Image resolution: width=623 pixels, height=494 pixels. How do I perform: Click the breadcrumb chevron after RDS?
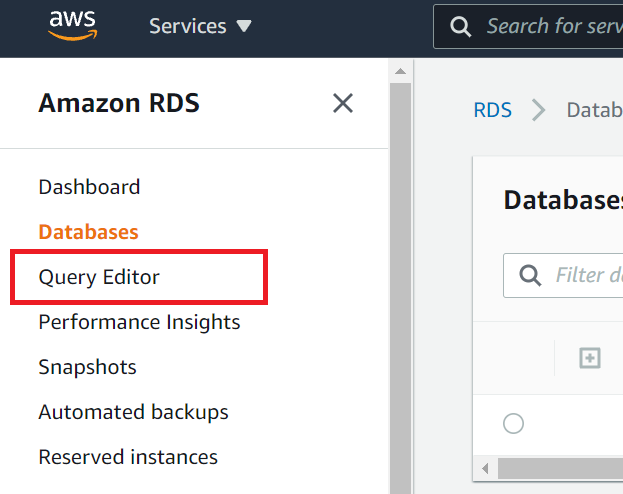539,110
